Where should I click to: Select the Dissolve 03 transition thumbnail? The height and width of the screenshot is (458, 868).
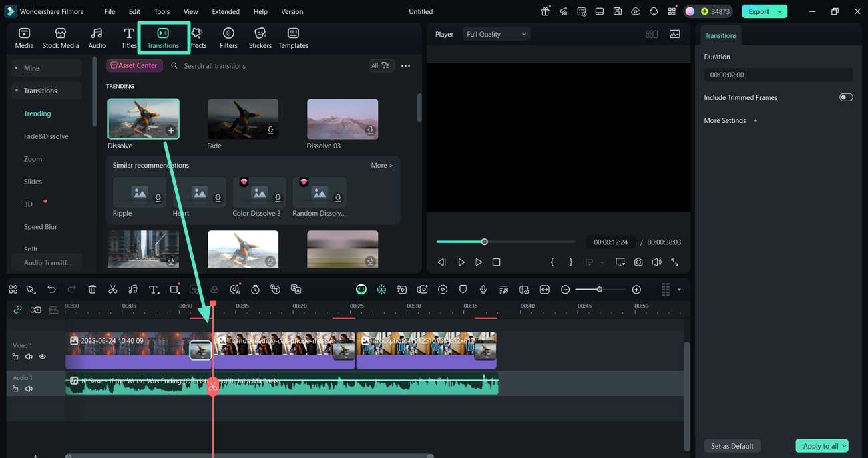[343, 119]
